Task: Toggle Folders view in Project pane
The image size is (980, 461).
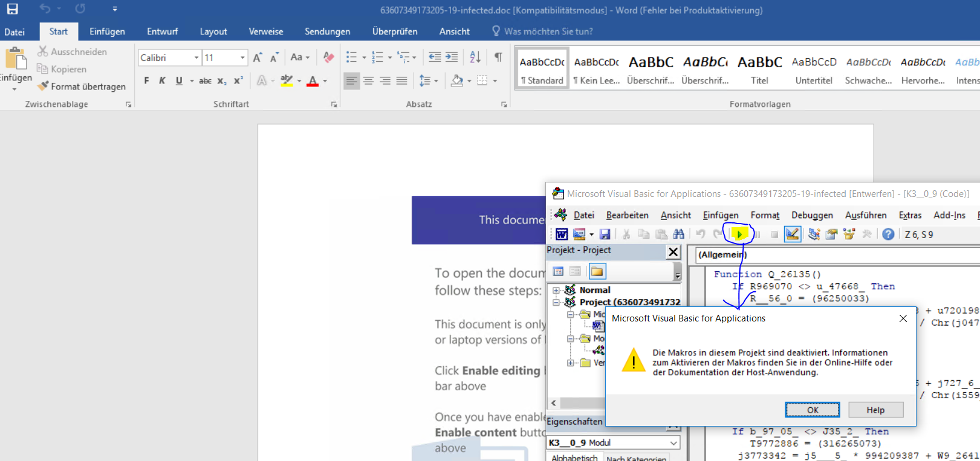Action: pos(597,271)
